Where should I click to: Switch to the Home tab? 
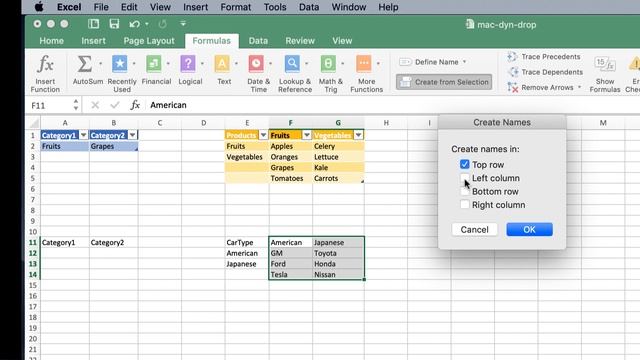tap(51, 41)
